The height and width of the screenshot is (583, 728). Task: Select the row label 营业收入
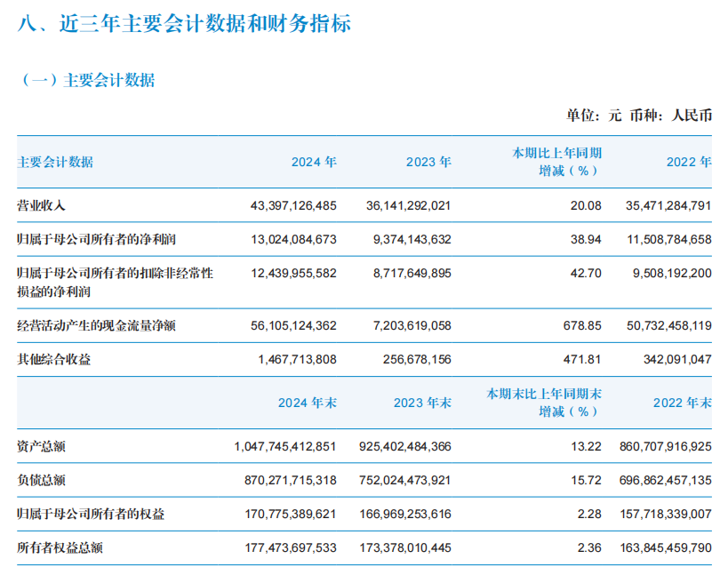(41, 205)
